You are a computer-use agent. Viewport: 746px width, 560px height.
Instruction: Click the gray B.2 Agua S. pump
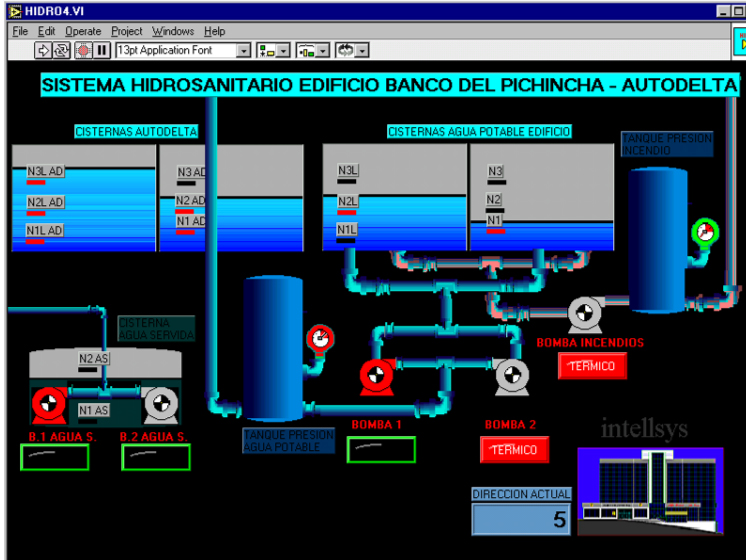coord(161,405)
